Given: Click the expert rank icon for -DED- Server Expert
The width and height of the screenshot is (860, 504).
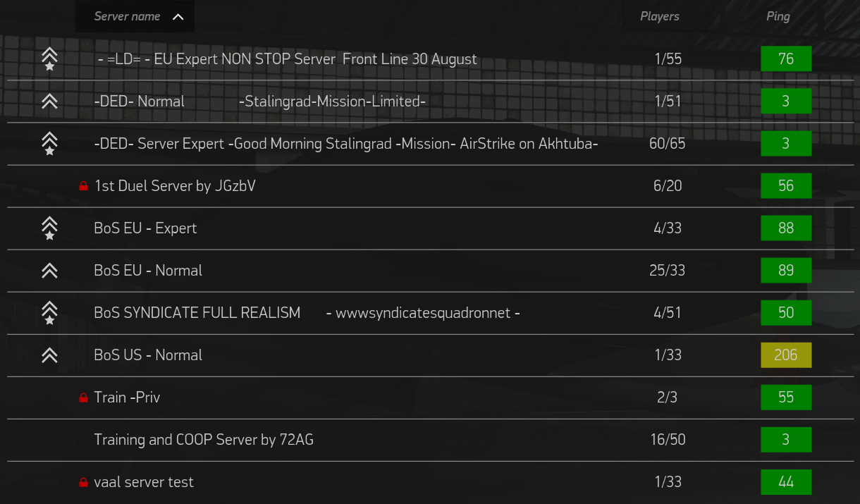Looking at the screenshot, I should pos(49,144).
